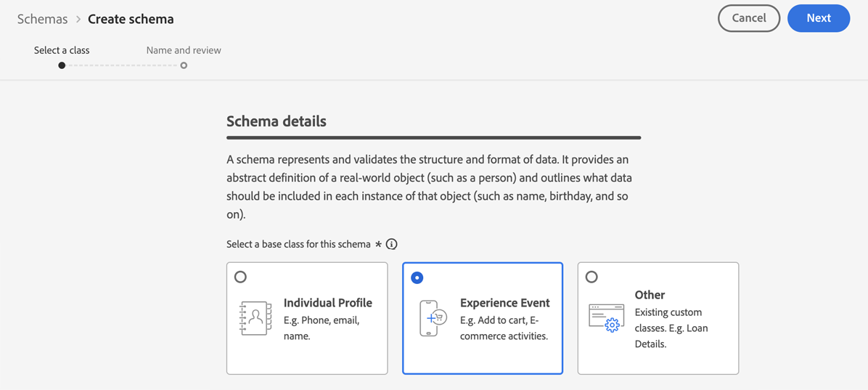
Task: Click the Other card title text
Action: coord(650,295)
